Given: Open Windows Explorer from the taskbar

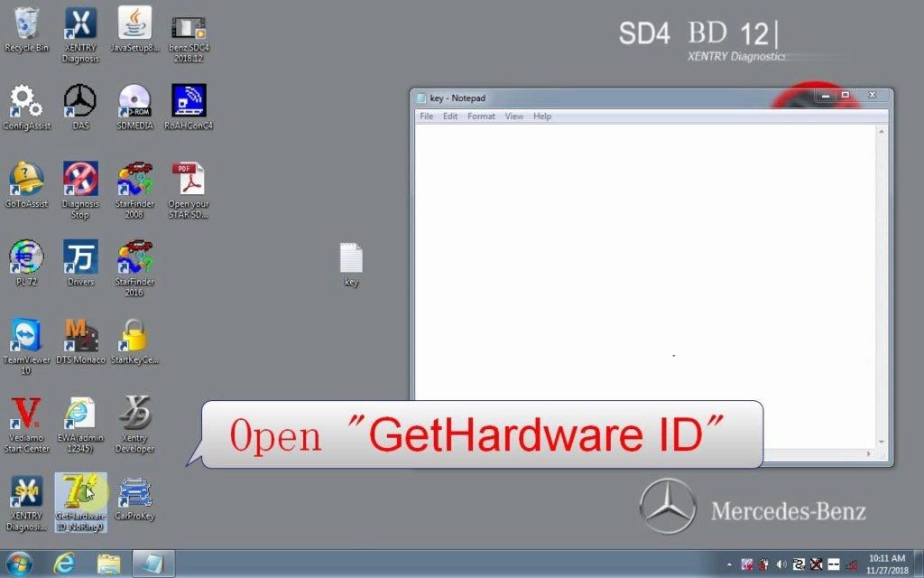Looking at the screenshot, I should tap(108, 564).
